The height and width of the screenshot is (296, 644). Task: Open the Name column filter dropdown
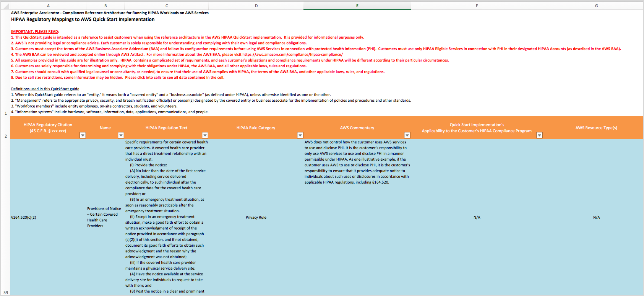click(121, 135)
